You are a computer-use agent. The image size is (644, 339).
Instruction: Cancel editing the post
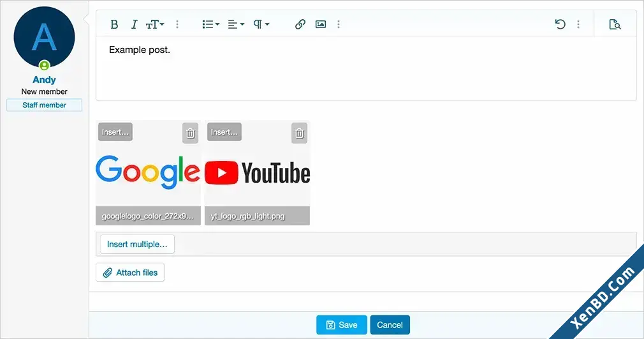point(390,325)
